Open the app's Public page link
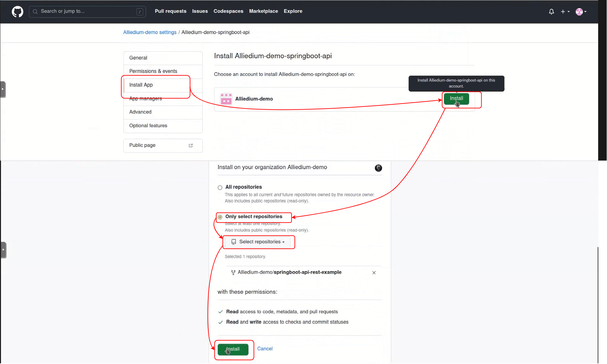Image resolution: width=607 pixels, height=364 pixels. [163, 145]
